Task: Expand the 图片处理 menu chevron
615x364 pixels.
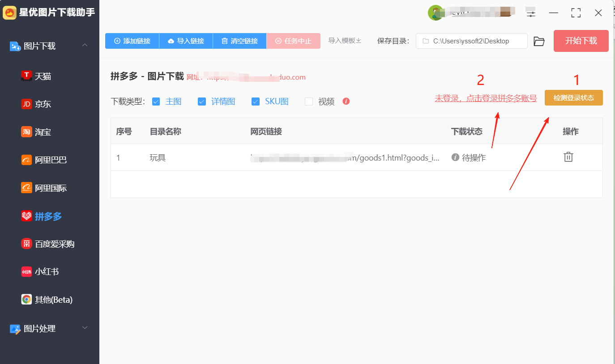Action: pos(85,328)
